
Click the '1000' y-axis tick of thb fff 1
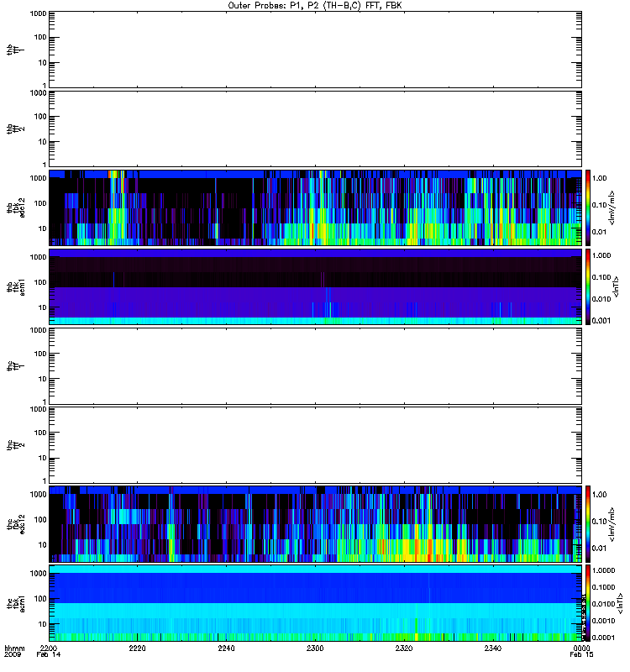(38, 13)
